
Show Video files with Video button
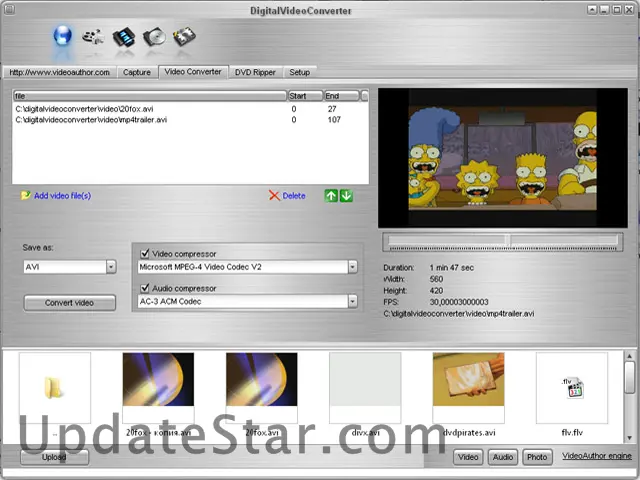468,457
